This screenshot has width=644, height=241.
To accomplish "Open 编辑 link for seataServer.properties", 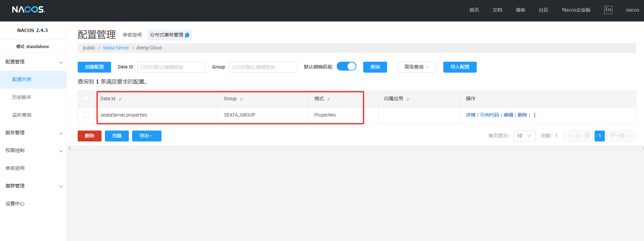I will (508, 115).
